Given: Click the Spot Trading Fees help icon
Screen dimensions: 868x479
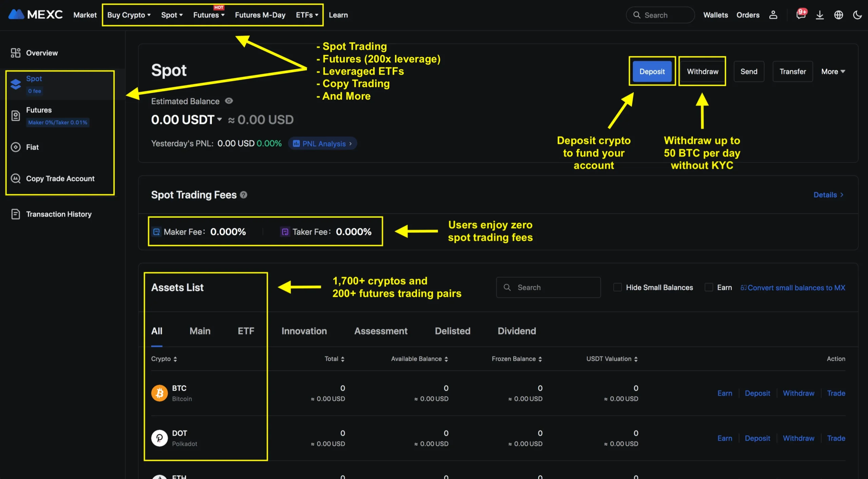Looking at the screenshot, I should point(243,195).
